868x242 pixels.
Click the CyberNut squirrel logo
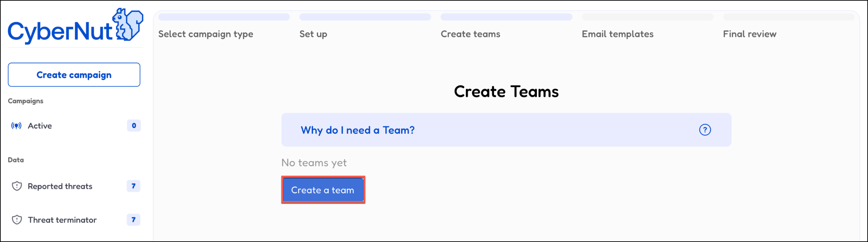[x=127, y=25]
